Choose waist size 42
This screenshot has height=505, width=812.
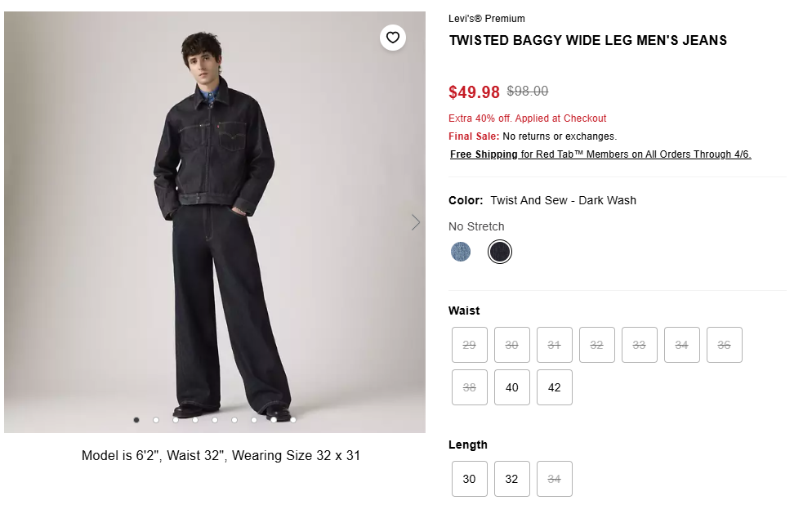[x=555, y=387]
